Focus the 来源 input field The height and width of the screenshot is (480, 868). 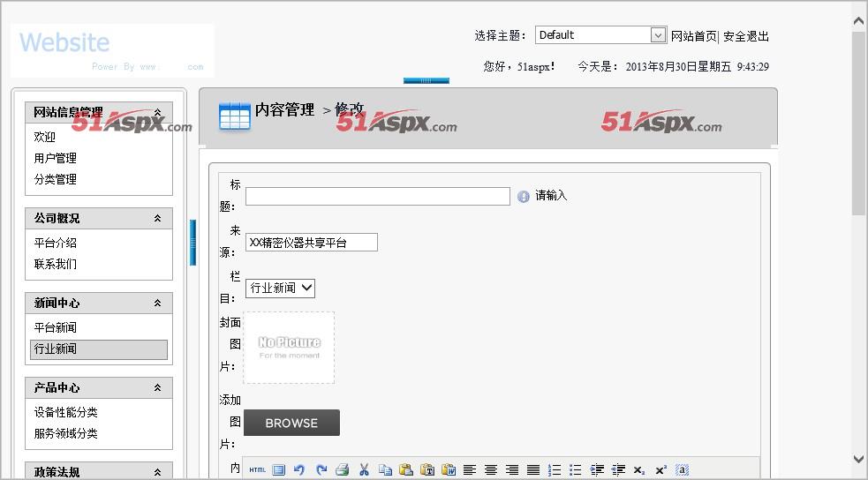[x=312, y=243]
